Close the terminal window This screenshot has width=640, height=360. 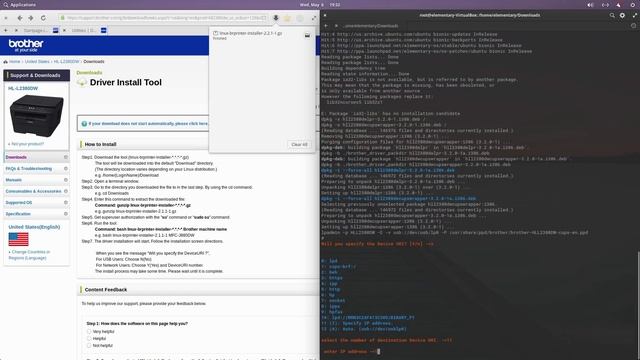[x=325, y=16]
